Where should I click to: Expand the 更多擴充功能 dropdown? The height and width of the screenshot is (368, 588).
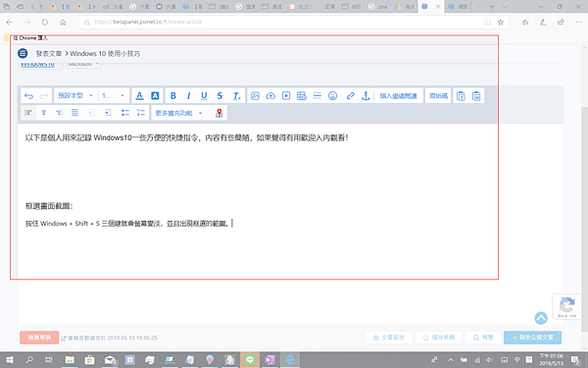(x=179, y=113)
